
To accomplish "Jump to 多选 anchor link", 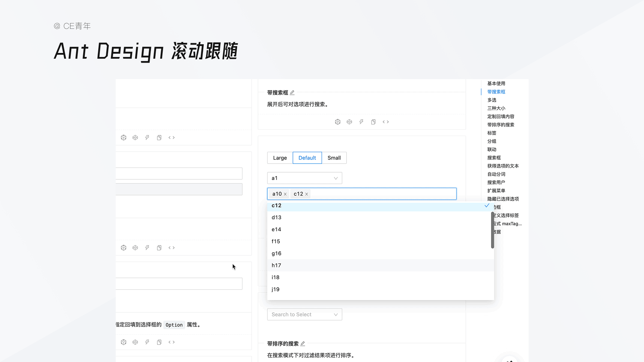I will [x=492, y=100].
